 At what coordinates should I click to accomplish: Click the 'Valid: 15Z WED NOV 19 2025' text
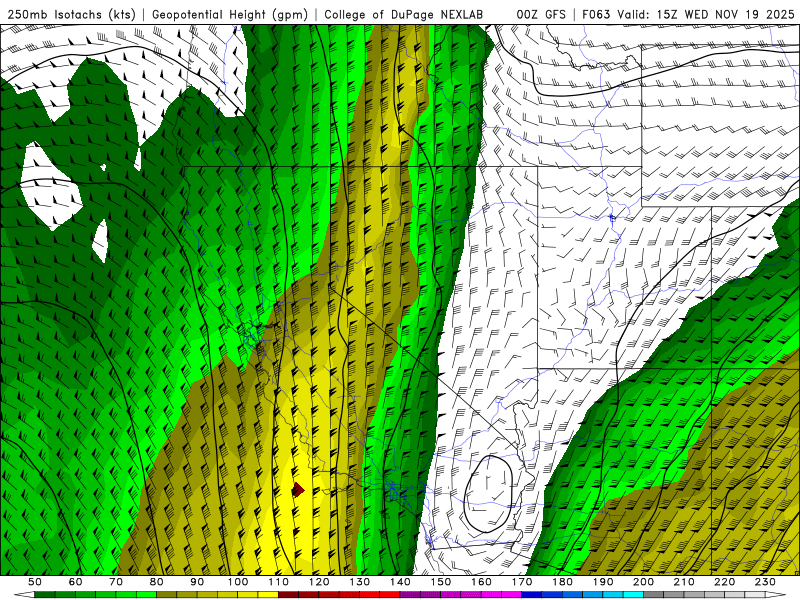[706, 15]
